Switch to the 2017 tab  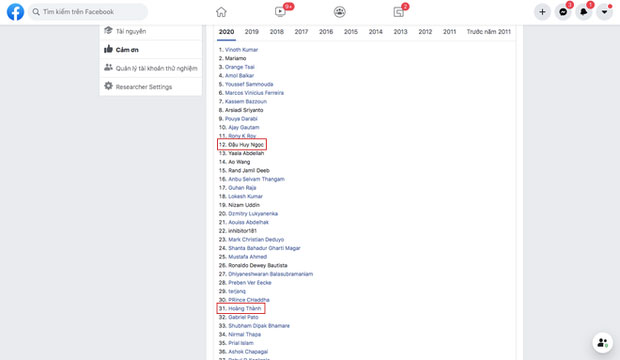point(301,32)
